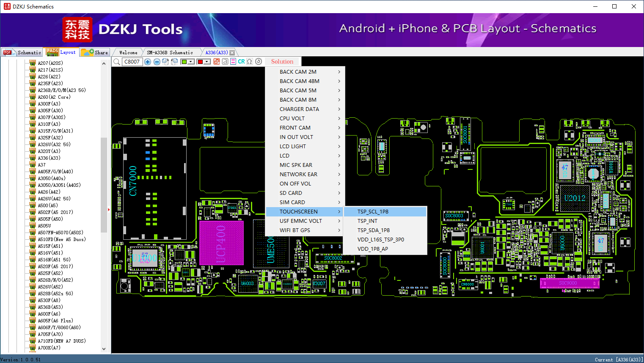Click the green color swatch
The height and width of the screenshot is (363, 644).
pyautogui.click(x=184, y=62)
